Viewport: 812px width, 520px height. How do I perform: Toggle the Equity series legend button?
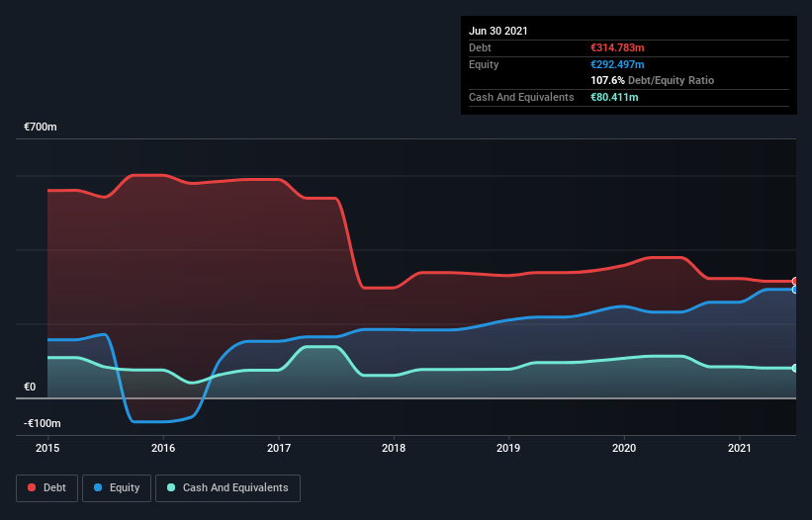(x=117, y=488)
